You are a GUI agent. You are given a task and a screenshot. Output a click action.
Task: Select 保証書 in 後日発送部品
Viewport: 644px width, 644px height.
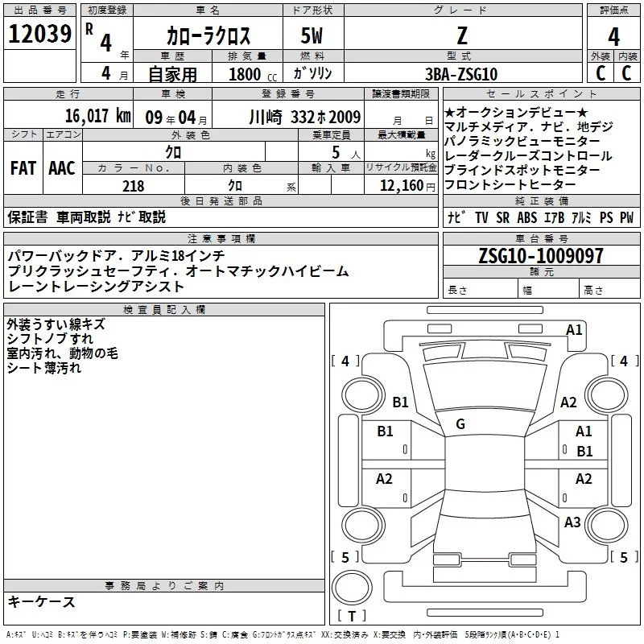pos(27,217)
